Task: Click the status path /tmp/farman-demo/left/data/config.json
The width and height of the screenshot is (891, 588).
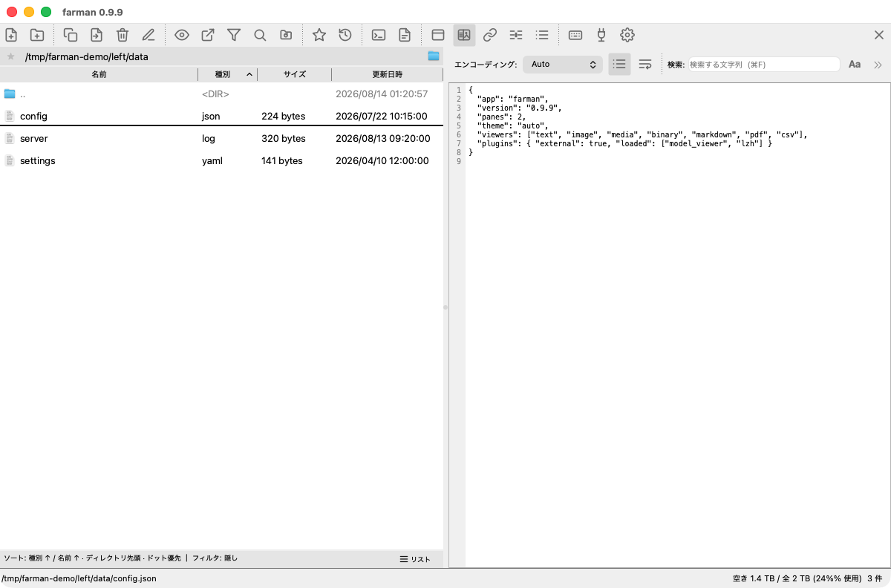Action: (79, 578)
